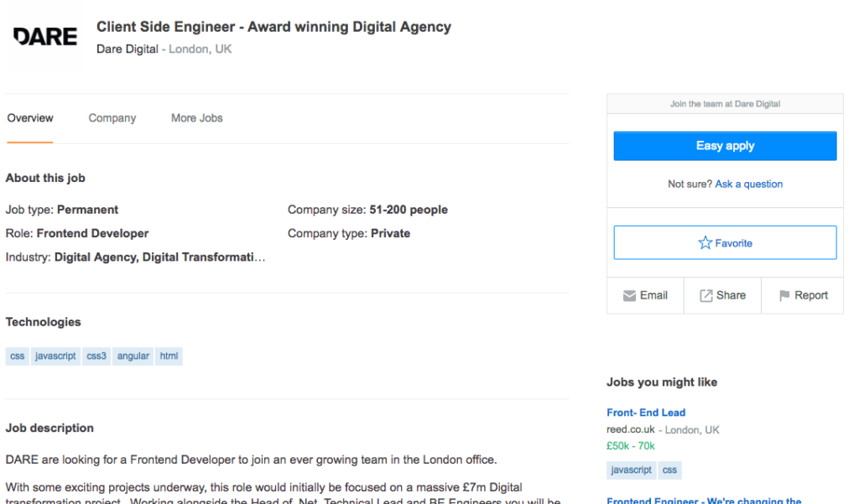Switch to the More Jobs tab

196,118
